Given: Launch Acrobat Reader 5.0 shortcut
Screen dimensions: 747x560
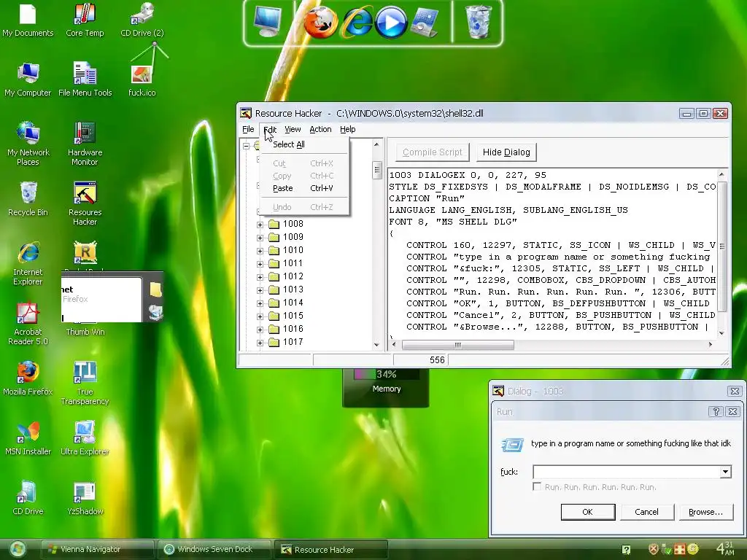Looking at the screenshot, I should point(28,323).
